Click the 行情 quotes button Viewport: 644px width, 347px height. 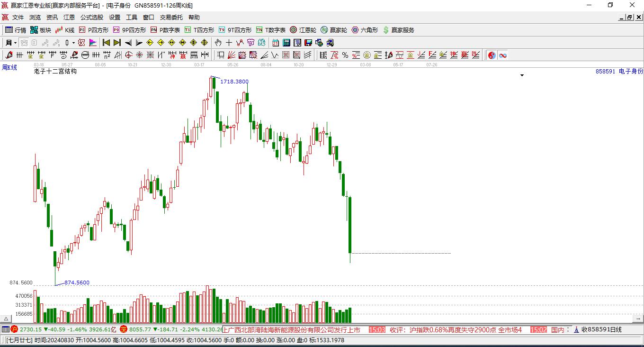pyautogui.click(x=16, y=30)
